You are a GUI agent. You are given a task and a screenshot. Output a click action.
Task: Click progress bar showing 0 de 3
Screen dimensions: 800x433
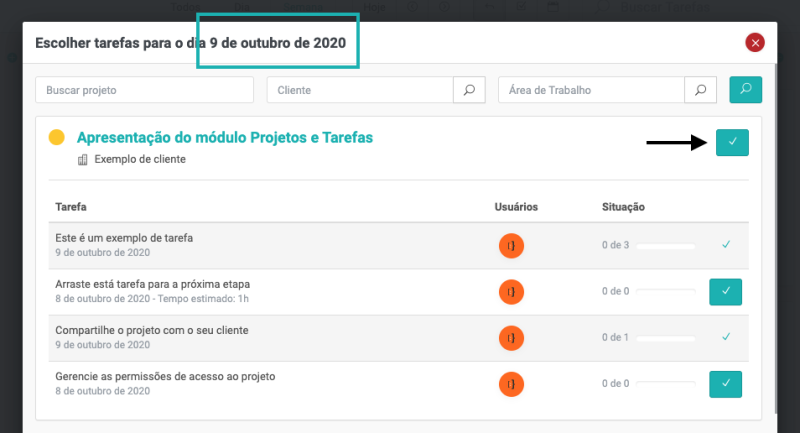click(665, 245)
